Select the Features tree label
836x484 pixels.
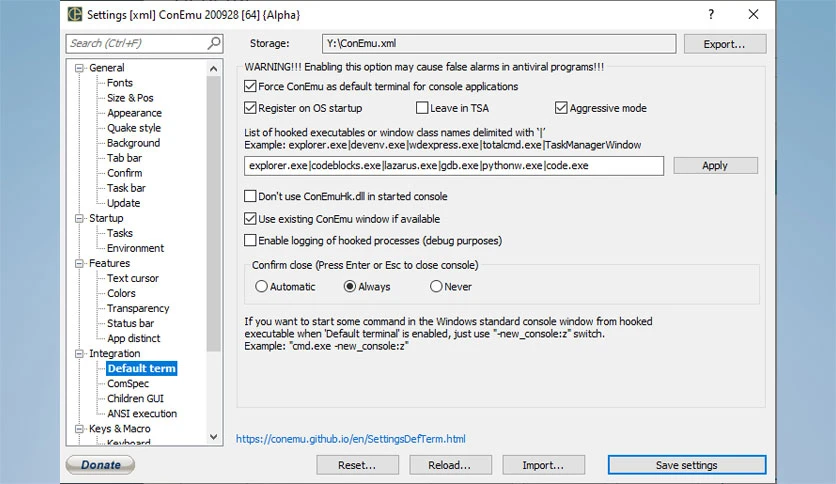tap(109, 263)
